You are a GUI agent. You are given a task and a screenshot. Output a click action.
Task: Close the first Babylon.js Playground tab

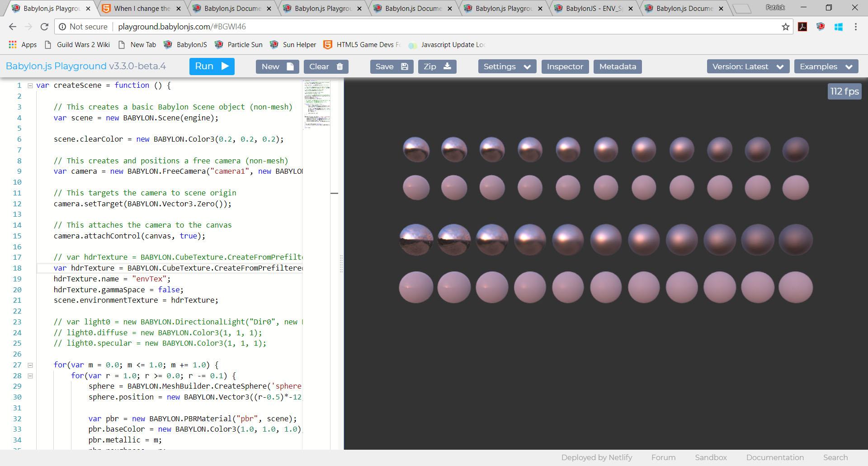pyautogui.click(x=88, y=9)
